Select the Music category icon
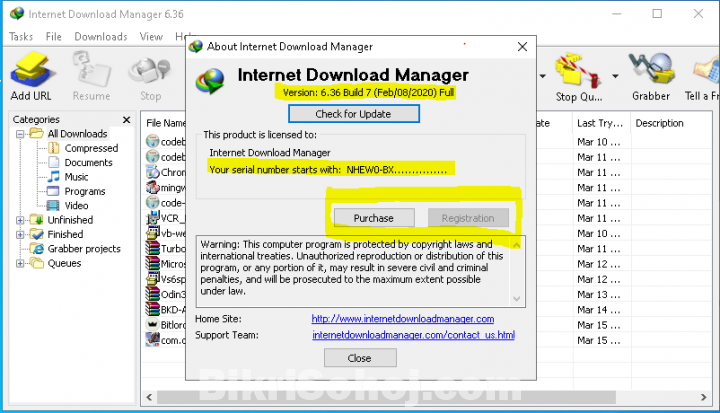720x413 pixels. pos(54,176)
